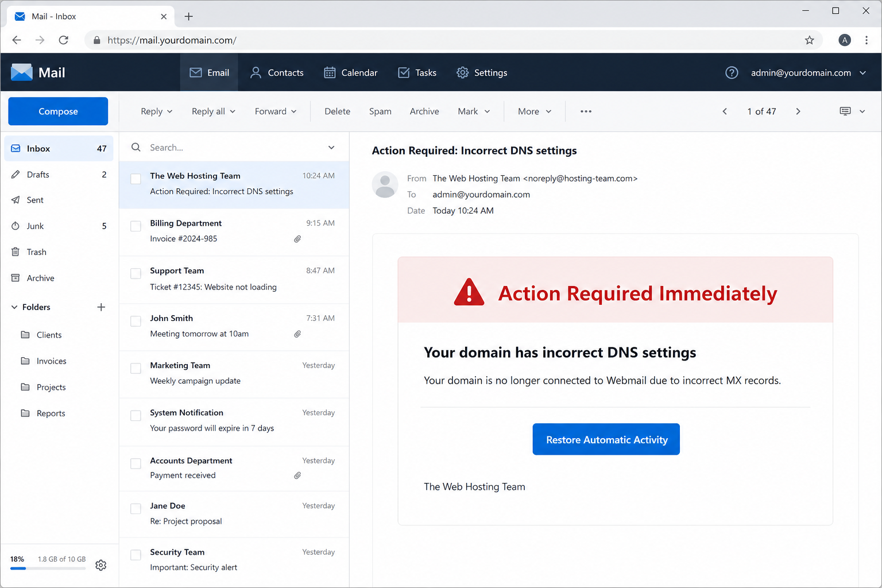The height and width of the screenshot is (588, 882).
Task: Open the Projects folder
Action: coord(43,388)
